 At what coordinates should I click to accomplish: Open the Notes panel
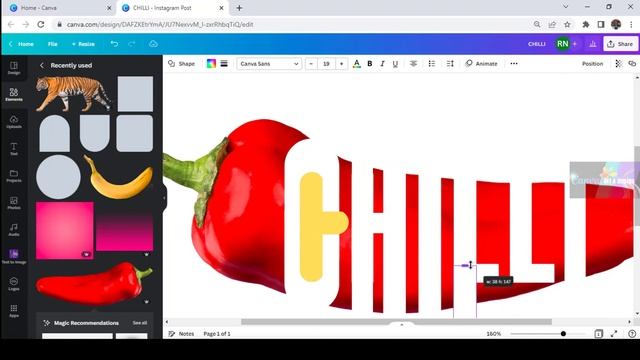(x=181, y=333)
